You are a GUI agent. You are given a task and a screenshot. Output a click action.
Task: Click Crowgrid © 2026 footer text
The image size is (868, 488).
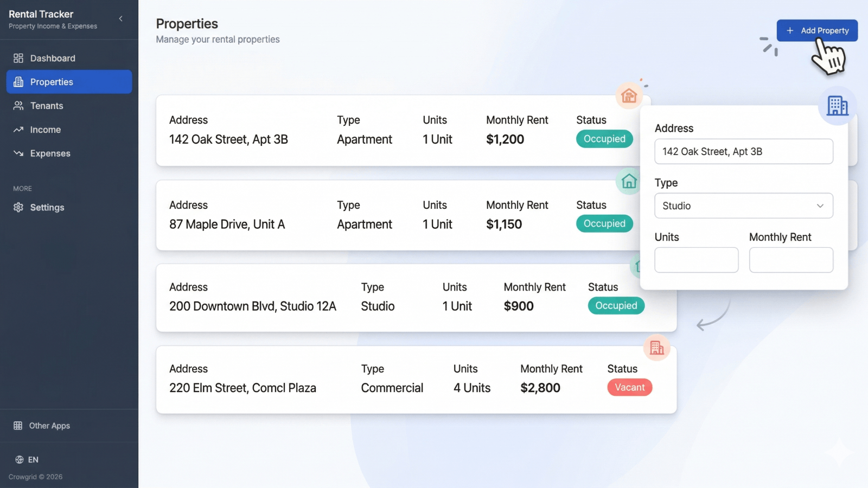coord(35,477)
